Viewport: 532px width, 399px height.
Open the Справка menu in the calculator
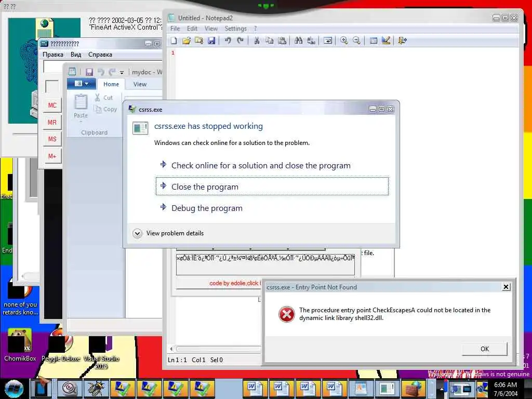[100, 54]
